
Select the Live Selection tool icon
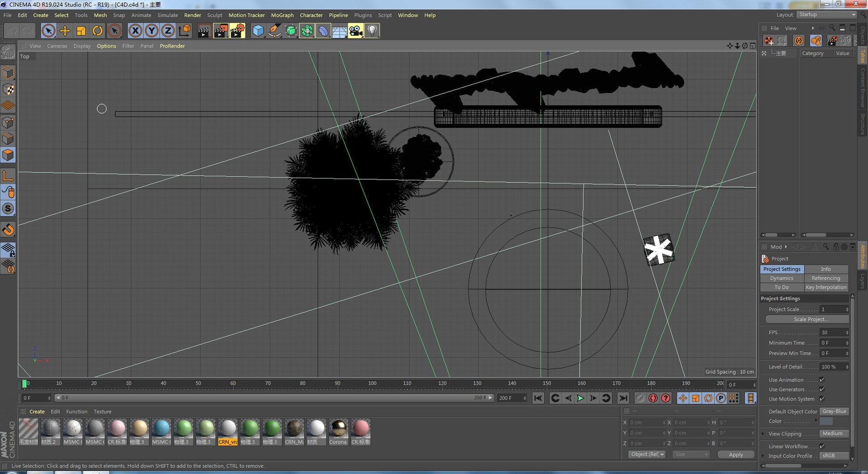(48, 31)
